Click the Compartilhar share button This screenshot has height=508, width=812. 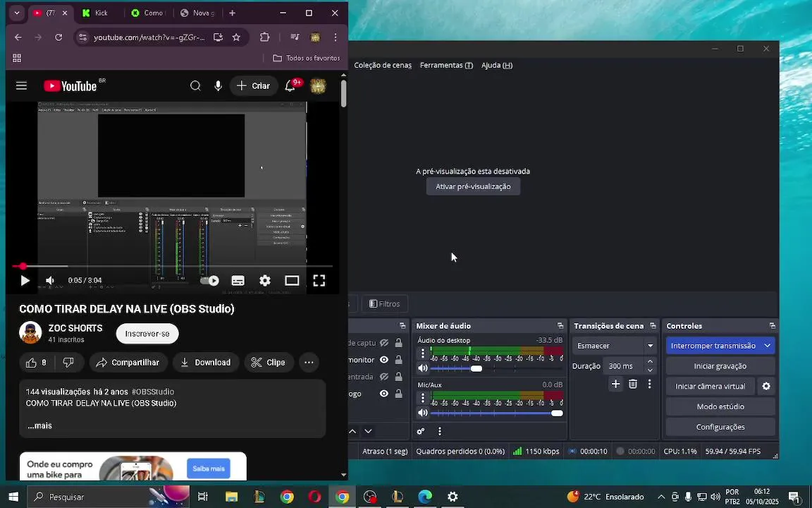(x=128, y=363)
